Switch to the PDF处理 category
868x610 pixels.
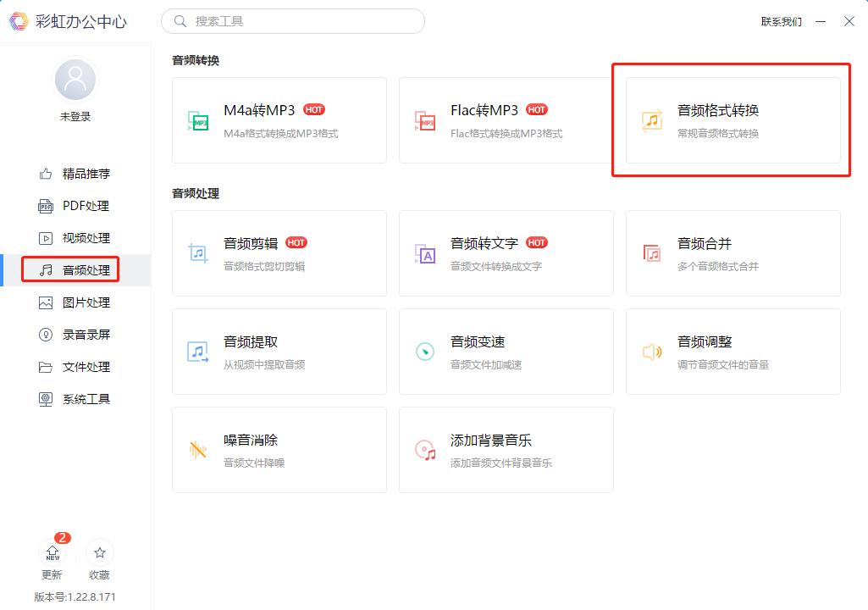pyautogui.click(x=75, y=205)
